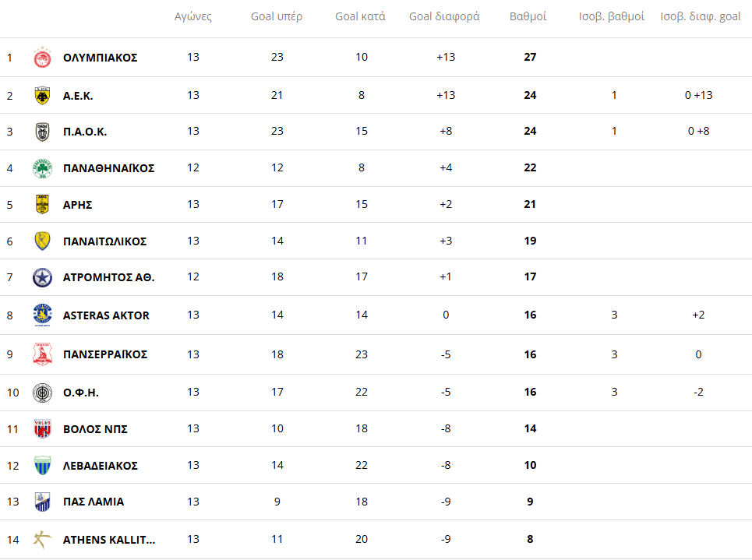Open the ΠΑΣ ΛΑΜΙΑ team name link
The image size is (752, 560).
[x=93, y=502]
